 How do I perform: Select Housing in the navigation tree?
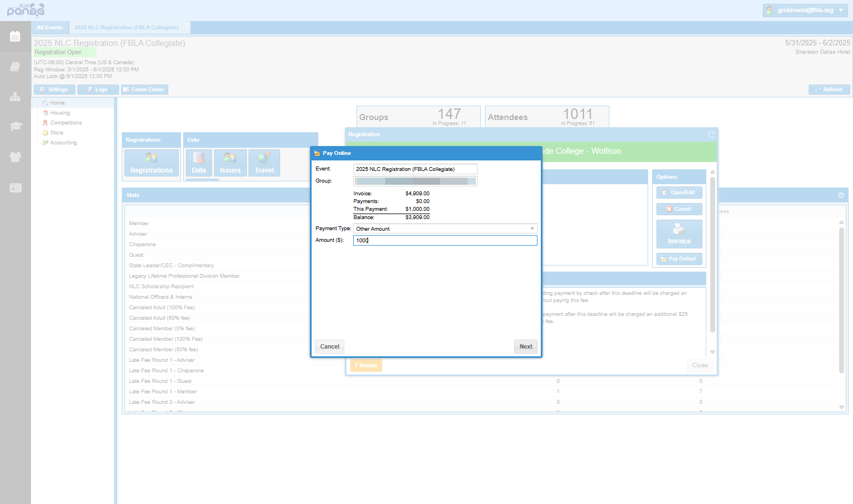tap(60, 113)
